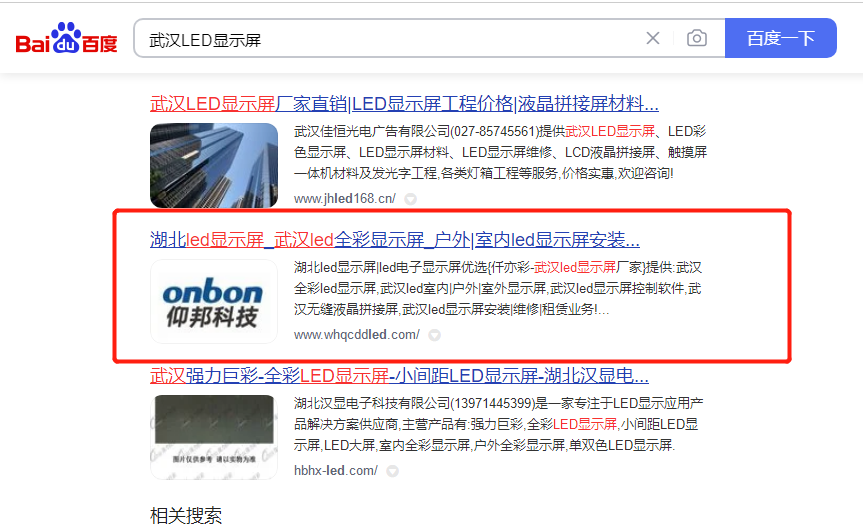Expand the arrow beside hbhx-led.com

tap(392, 471)
